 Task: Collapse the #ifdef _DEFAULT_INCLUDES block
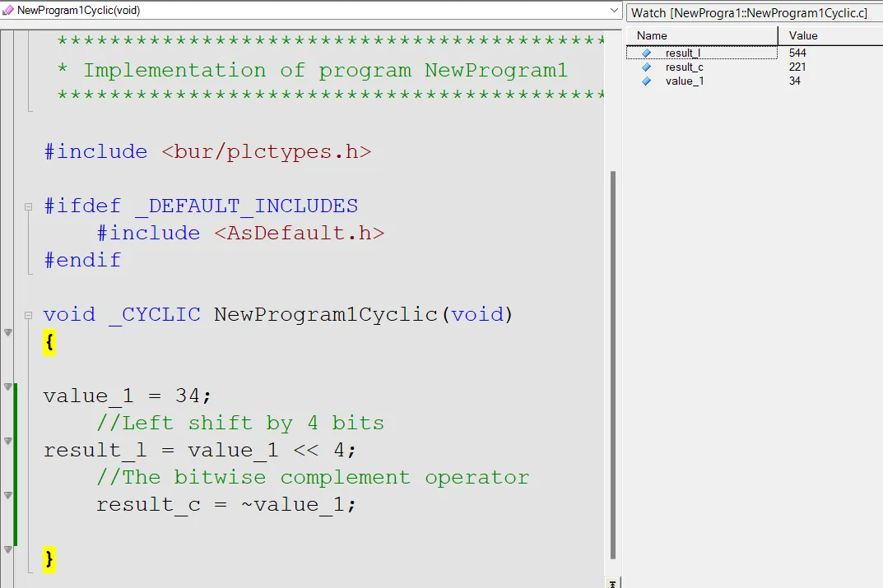28,206
